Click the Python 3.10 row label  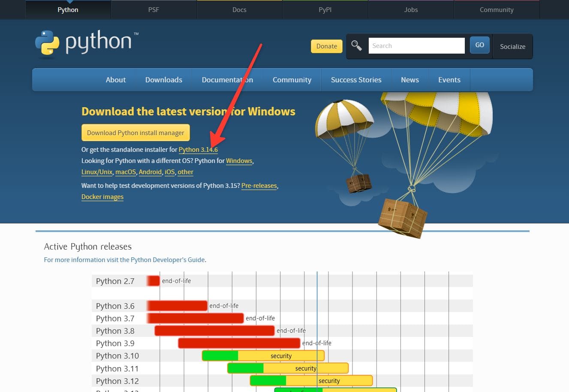pos(117,356)
